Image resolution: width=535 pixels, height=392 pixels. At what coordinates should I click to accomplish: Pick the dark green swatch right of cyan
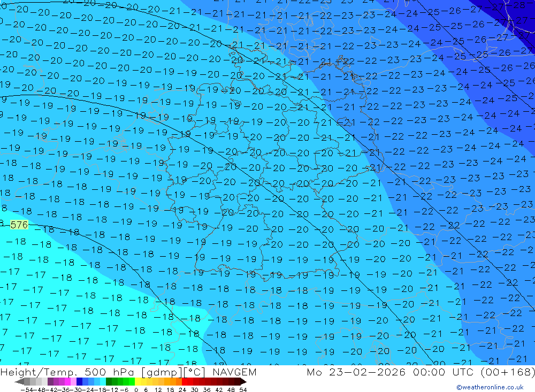point(109,381)
